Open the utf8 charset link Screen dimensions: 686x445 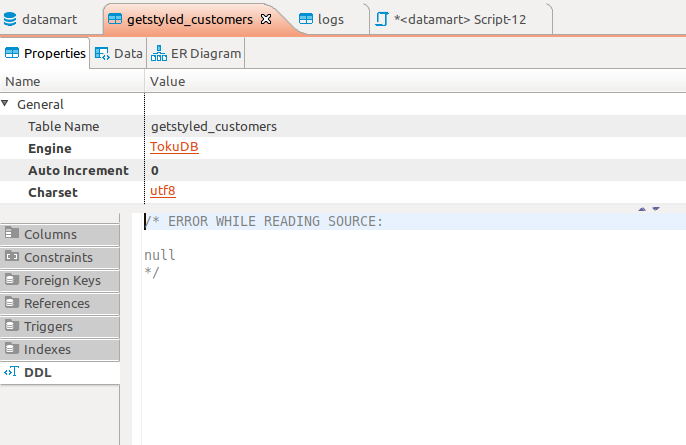(163, 191)
